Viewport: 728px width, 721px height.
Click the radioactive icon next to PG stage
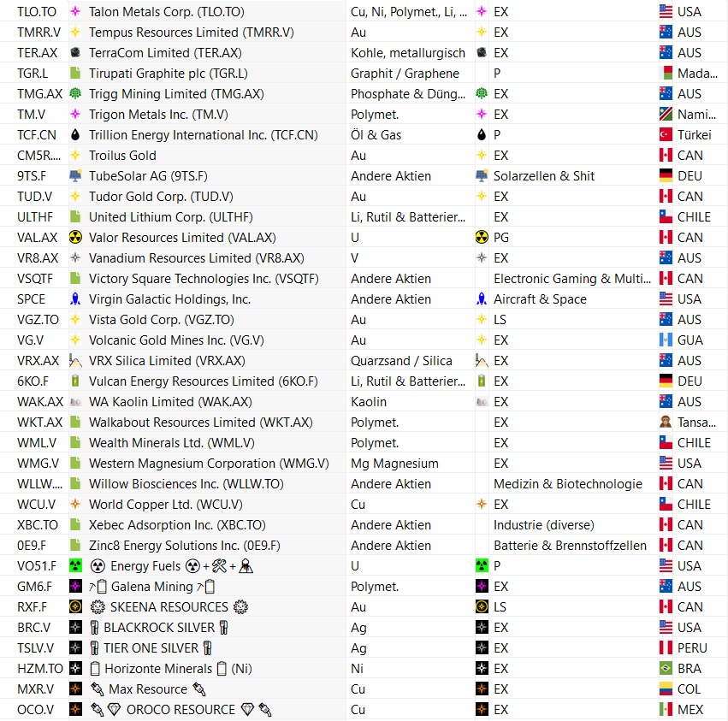tap(482, 237)
